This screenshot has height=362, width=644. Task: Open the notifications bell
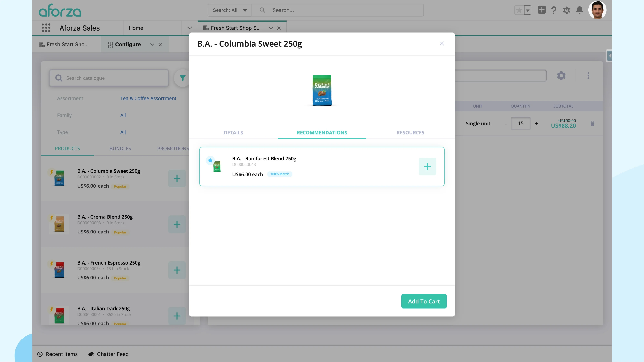pos(579,10)
